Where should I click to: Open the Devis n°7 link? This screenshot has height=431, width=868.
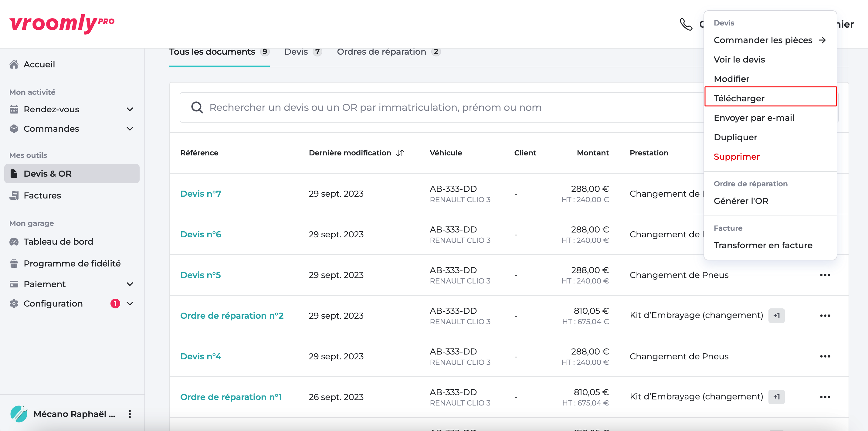tap(201, 194)
